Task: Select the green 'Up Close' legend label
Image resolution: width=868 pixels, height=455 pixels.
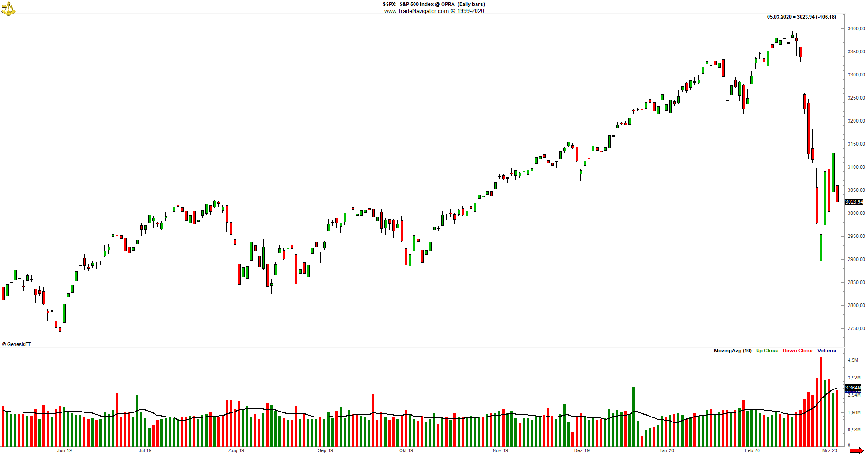Action: click(767, 351)
